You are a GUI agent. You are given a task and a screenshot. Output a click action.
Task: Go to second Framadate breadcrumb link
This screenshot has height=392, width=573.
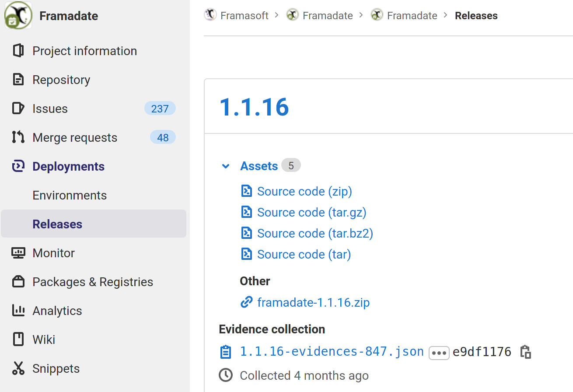(x=412, y=15)
